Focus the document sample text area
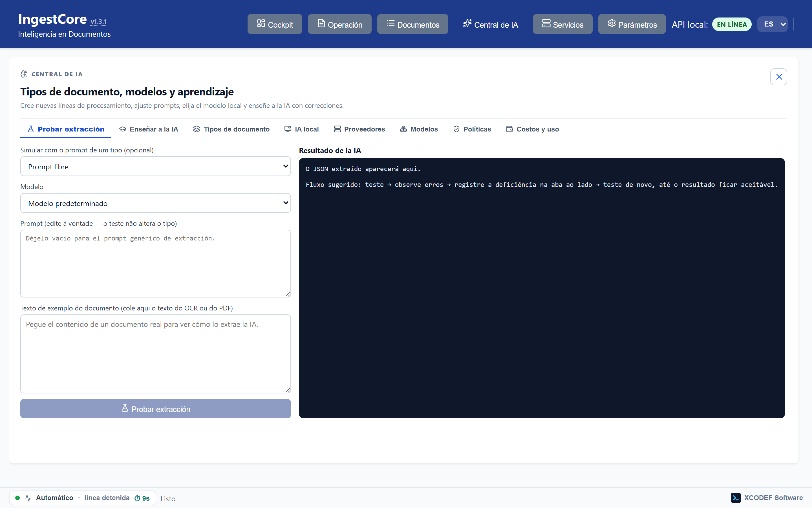The height and width of the screenshot is (508, 812). (x=155, y=354)
